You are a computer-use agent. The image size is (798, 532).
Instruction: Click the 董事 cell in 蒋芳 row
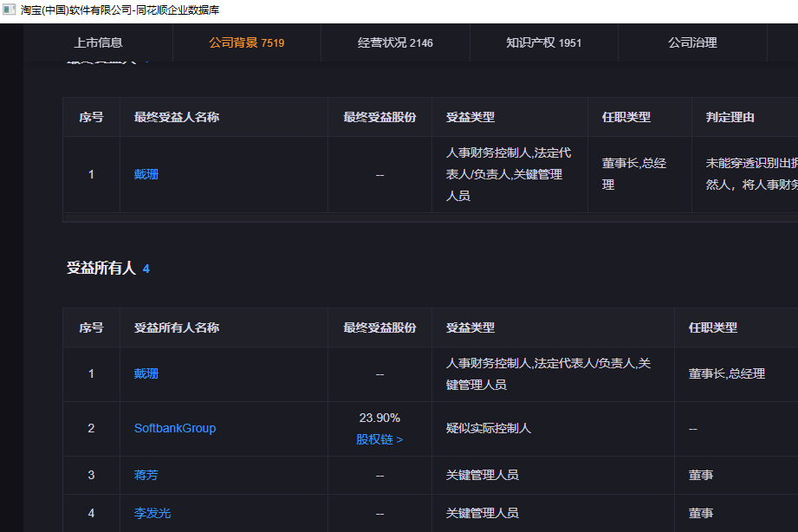701,475
